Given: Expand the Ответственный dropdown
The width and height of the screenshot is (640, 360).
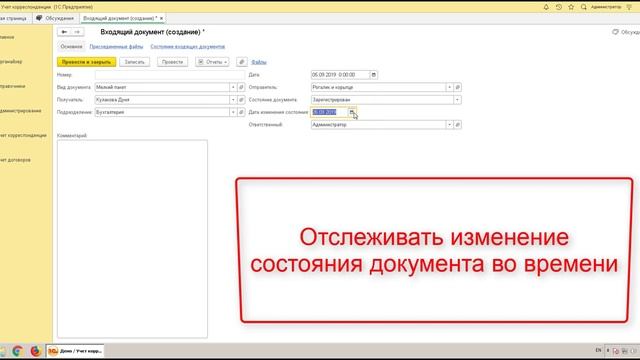Looking at the screenshot, I should click(x=449, y=124).
